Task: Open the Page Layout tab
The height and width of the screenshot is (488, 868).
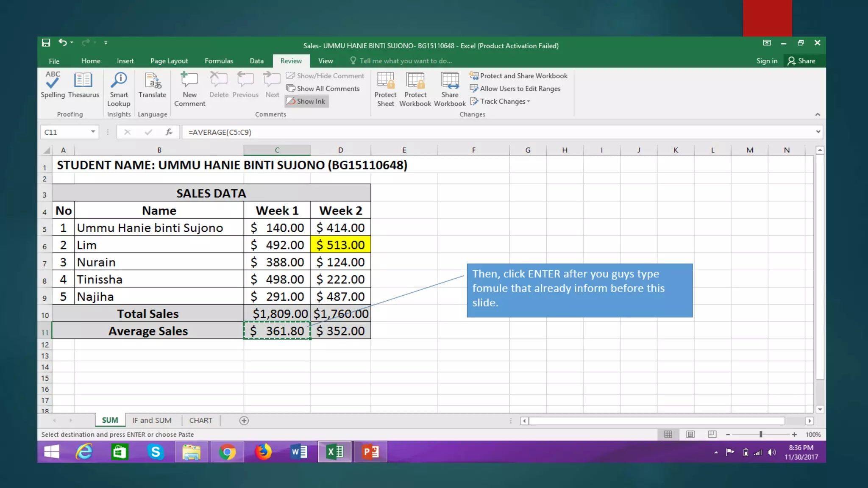Action: point(169,61)
